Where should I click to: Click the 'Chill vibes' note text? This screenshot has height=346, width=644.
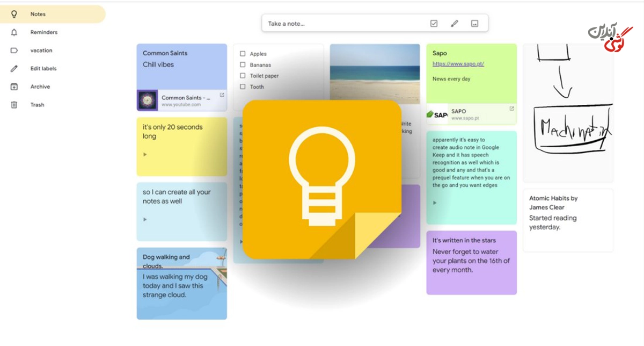pyautogui.click(x=158, y=64)
